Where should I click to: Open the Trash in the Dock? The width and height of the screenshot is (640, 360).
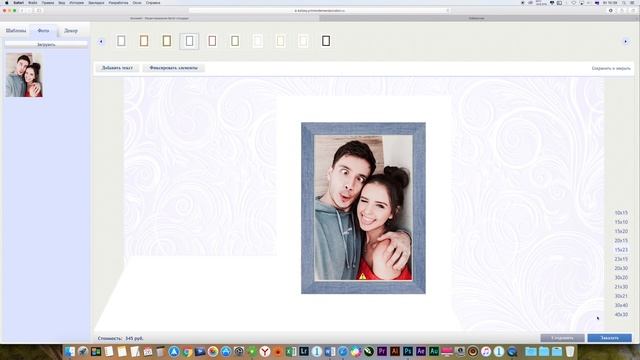click(x=570, y=351)
